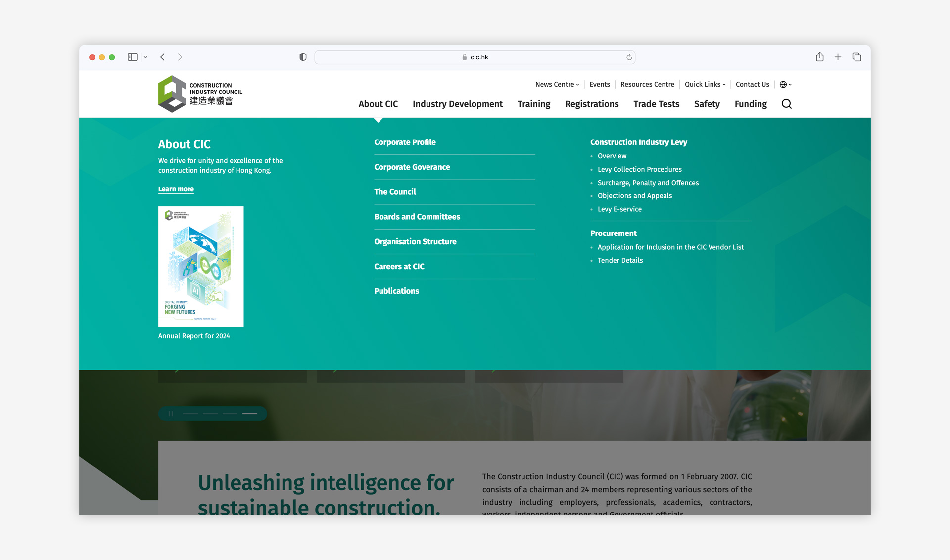950x560 pixels.
Task: Click the privacy shield icon
Action: pos(303,57)
